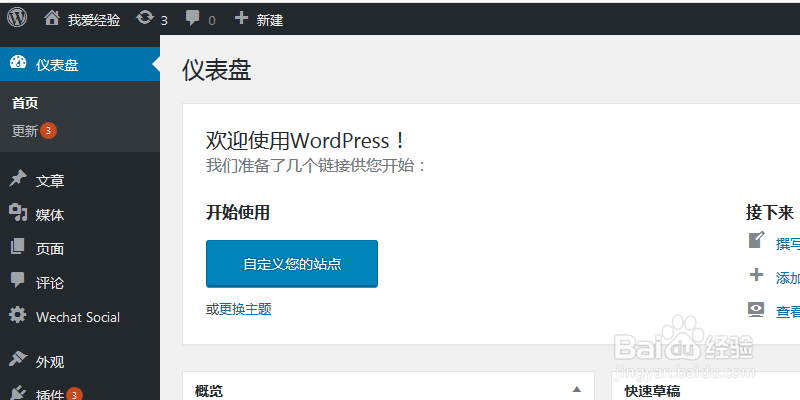The height and width of the screenshot is (400, 800).
Task: Open the 首页 submenu item
Action: pyautogui.click(x=25, y=103)
